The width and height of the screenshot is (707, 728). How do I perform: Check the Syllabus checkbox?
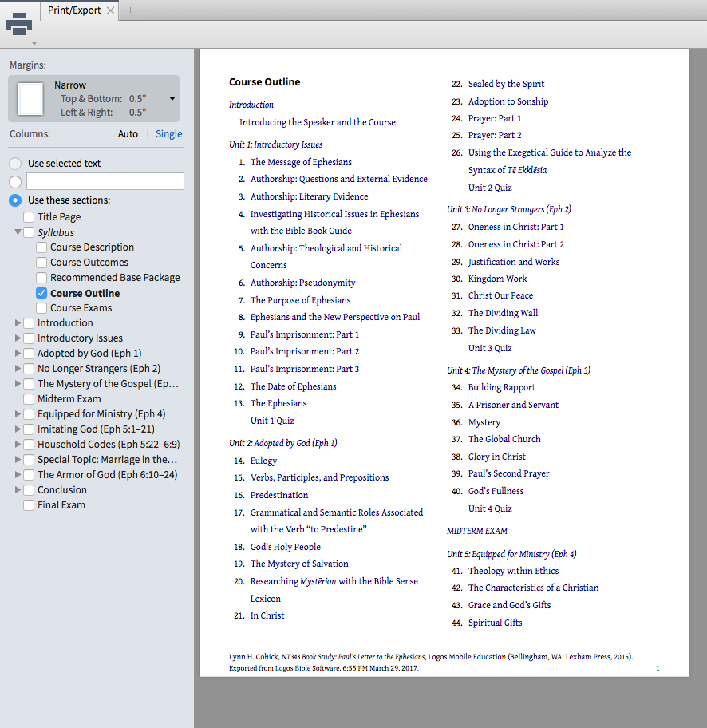pos(29,232)
